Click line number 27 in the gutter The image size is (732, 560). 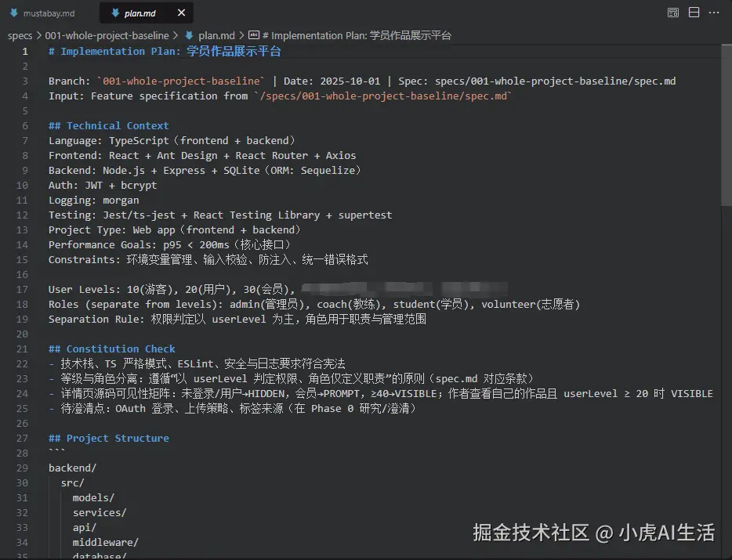[22, 438]
